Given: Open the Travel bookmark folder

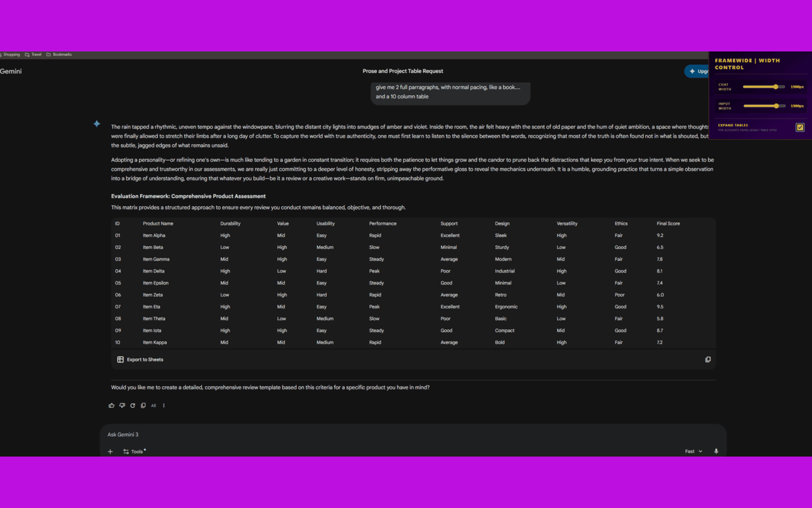Looking at the screenshot, I should (x=33, y=55).
